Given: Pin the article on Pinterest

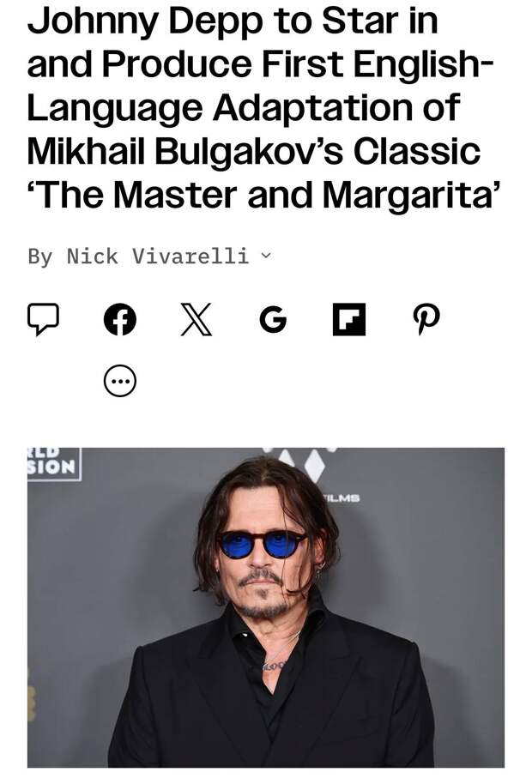Looking at the screenshot, I should [426, 319].
